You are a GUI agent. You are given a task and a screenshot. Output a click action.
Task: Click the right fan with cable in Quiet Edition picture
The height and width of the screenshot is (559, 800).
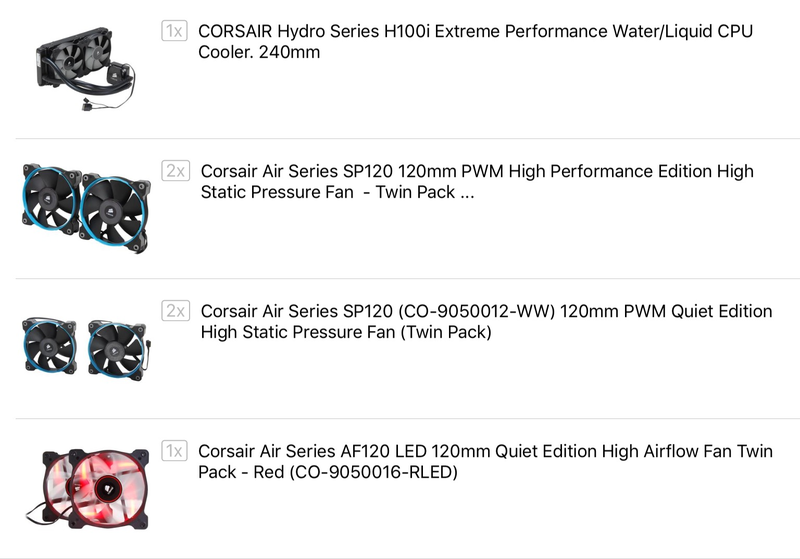(118, 350)
